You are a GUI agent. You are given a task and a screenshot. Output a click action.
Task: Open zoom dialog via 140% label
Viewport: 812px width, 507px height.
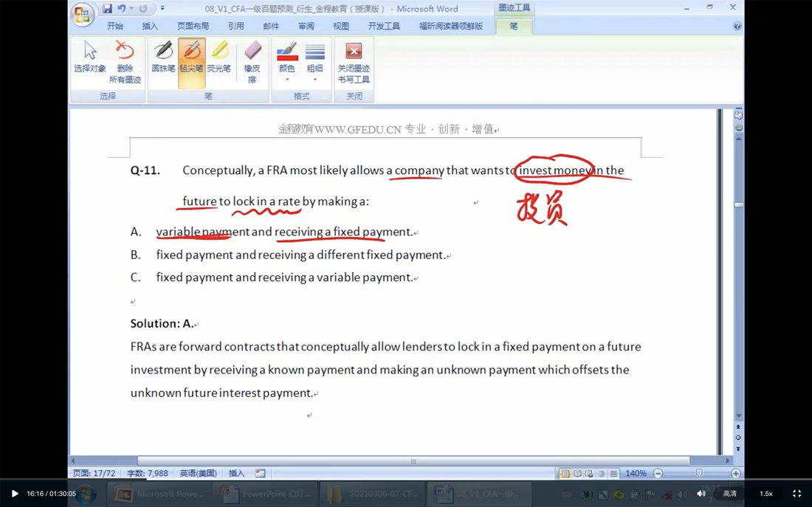coord(636,473)
